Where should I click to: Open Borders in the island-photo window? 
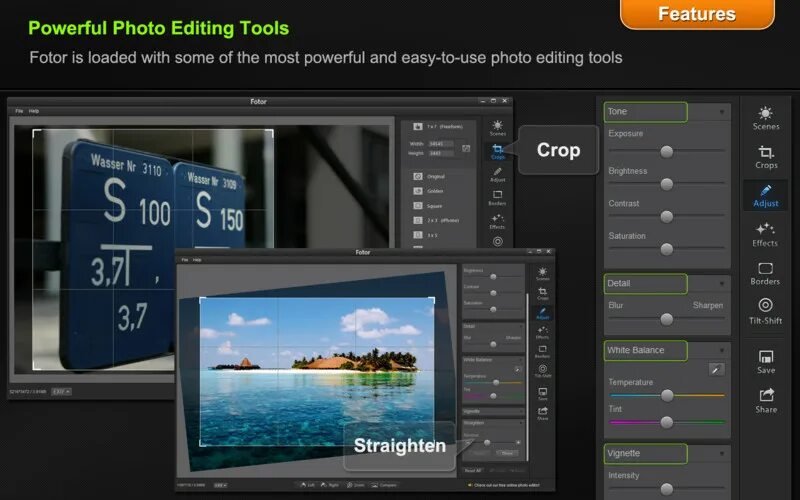[x=542, y=352]
